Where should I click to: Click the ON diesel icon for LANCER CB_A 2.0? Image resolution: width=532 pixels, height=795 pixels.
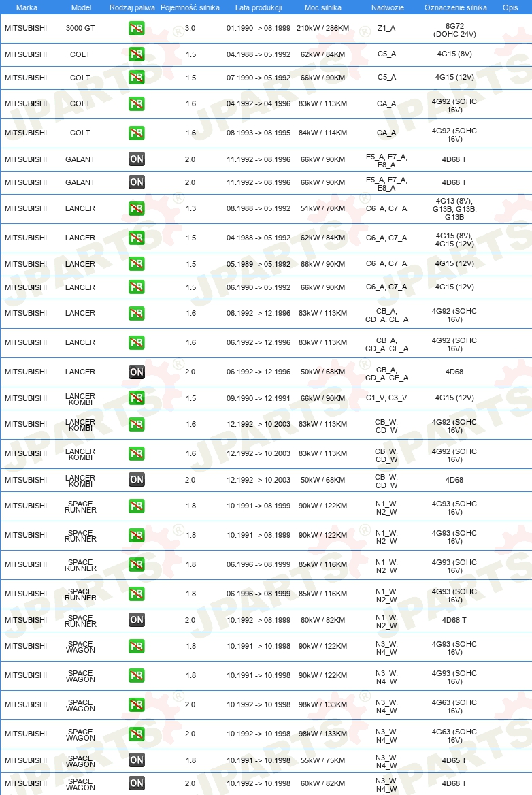137,372
